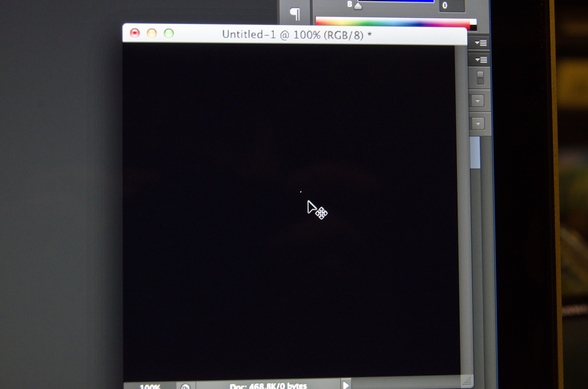Viewport: 588px width, 389px height.
Task: Expand the first panel dropdown arrow button
Action: (478, 101)
